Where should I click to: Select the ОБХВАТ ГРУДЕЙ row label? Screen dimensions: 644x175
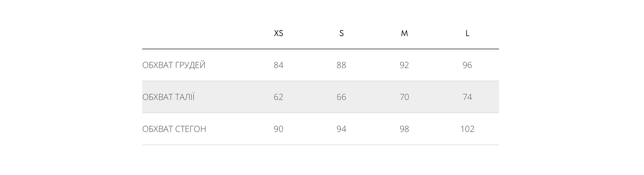174,65
